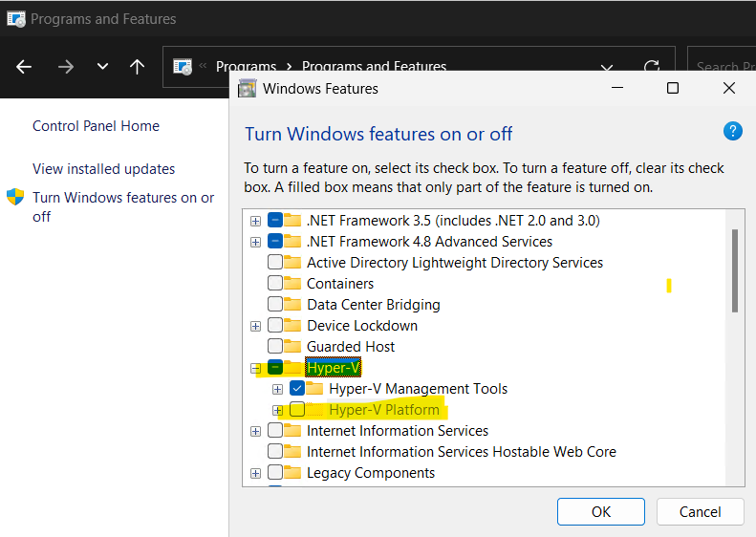The image size is (756, 537).
Task: Toggle .NET Framework 3.5 checkbox
Action: click(x=275, y=220)
